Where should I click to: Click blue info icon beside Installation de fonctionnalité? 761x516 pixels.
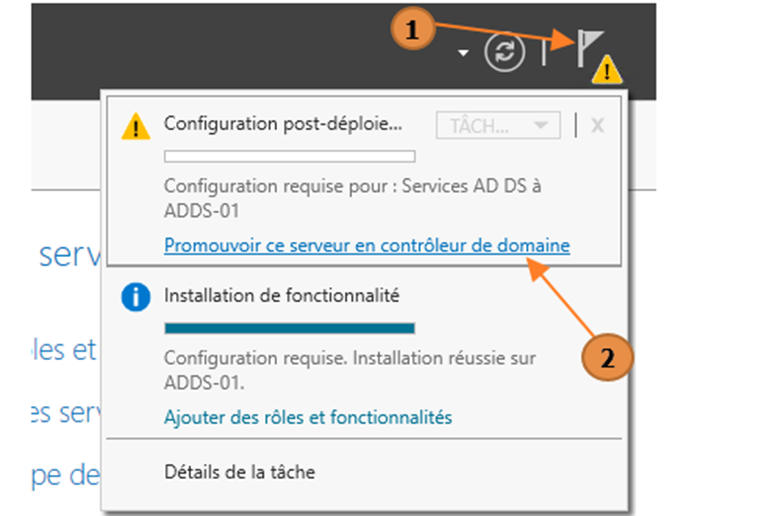point(135,297)
